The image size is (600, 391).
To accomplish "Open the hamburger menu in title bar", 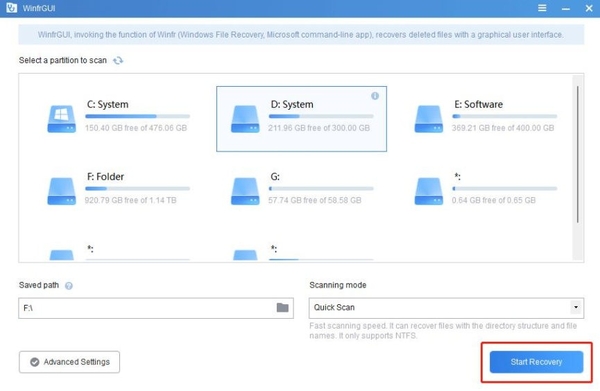I will coord(542,8).
